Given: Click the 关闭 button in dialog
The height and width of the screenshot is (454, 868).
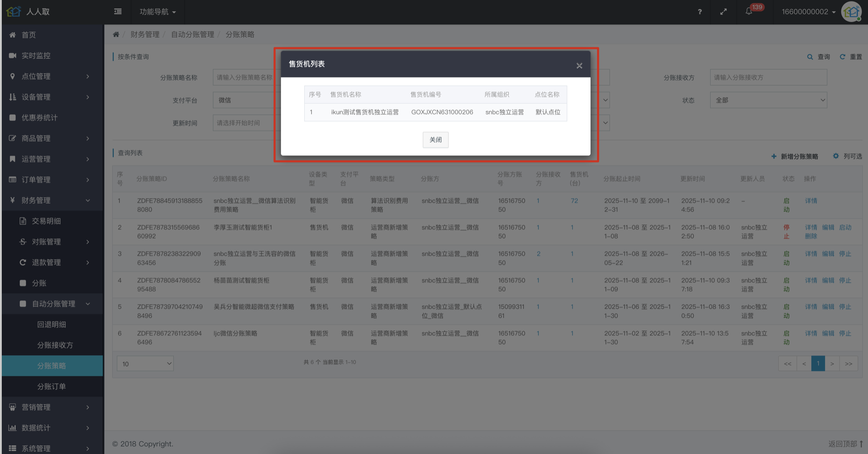Looking at the screenshot, I should tap(435, 140).
